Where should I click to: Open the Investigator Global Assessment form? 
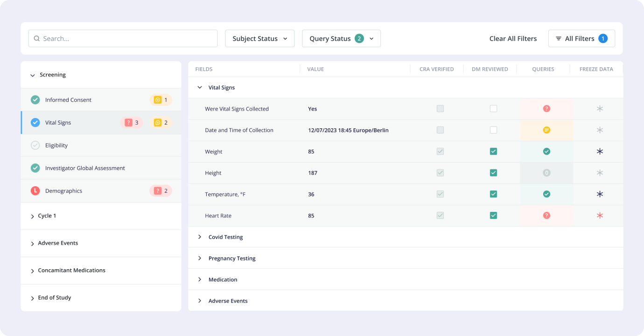(85, 168)
